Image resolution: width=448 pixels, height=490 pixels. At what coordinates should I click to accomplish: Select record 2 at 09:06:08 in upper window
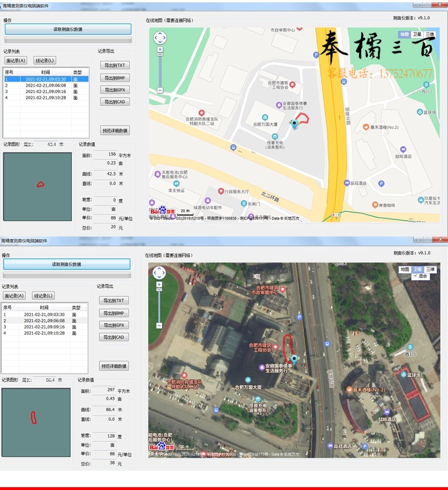tap(46, 85)
